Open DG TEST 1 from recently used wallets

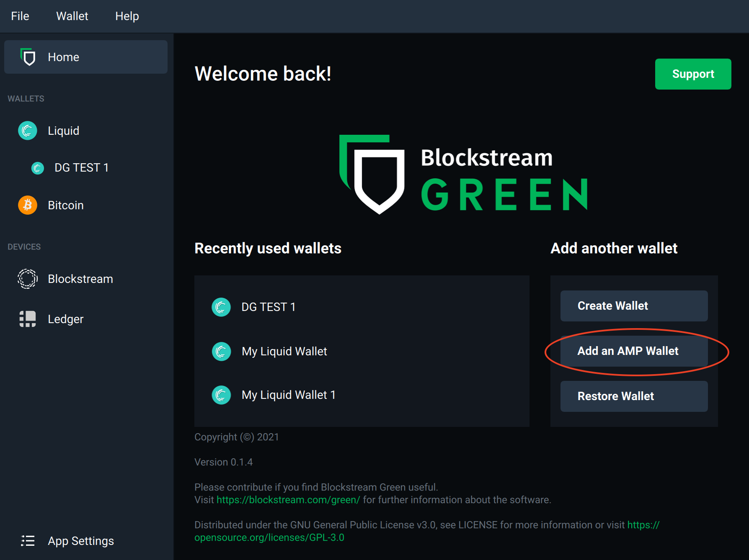point(269,307)
